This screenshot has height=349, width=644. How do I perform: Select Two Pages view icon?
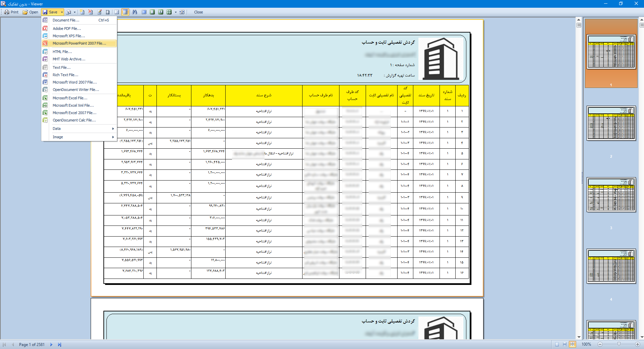click(161, 12)
